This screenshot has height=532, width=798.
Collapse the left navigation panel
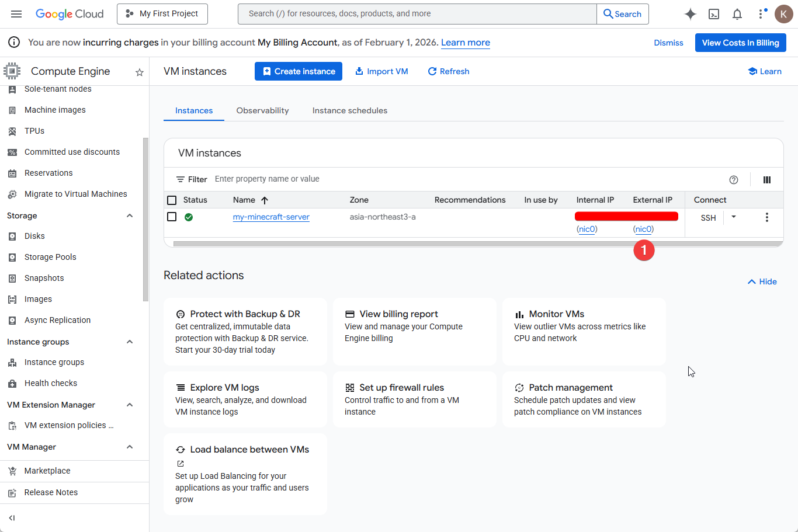click(12, 518)
